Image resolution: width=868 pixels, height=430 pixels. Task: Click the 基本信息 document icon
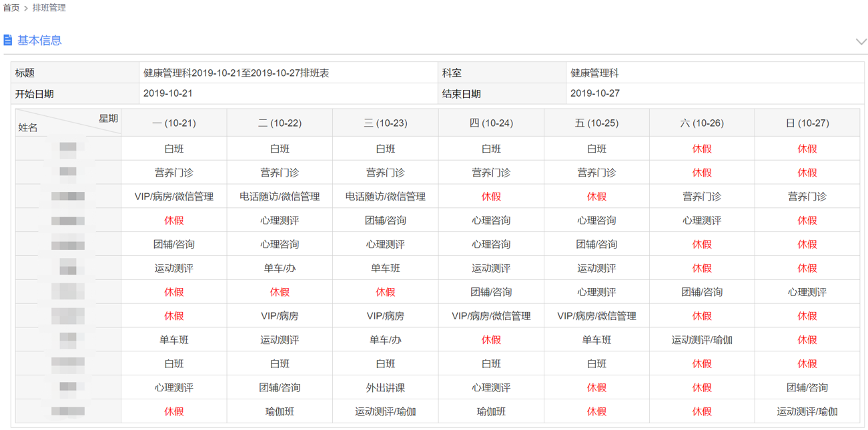tap(8, 40)
